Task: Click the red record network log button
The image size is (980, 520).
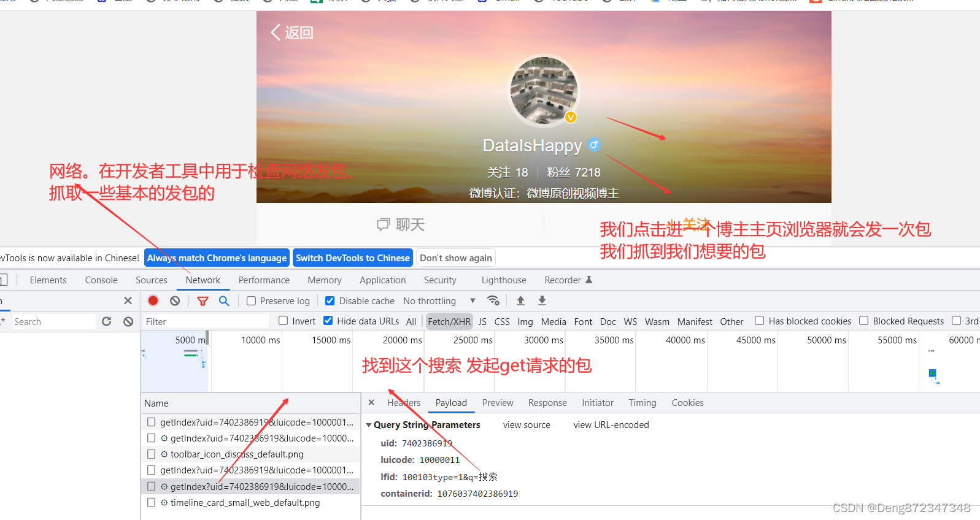Action: 153,300
